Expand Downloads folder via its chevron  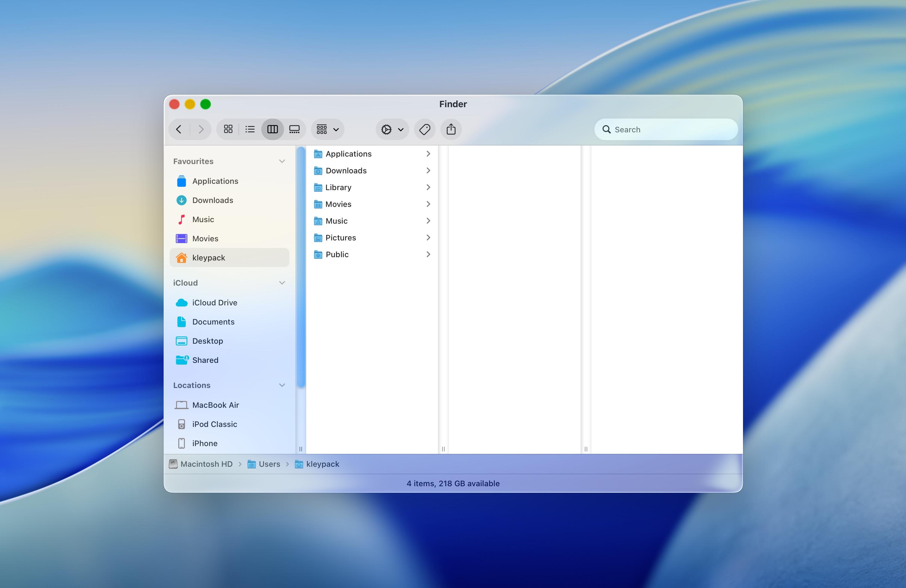click(428, 170)
